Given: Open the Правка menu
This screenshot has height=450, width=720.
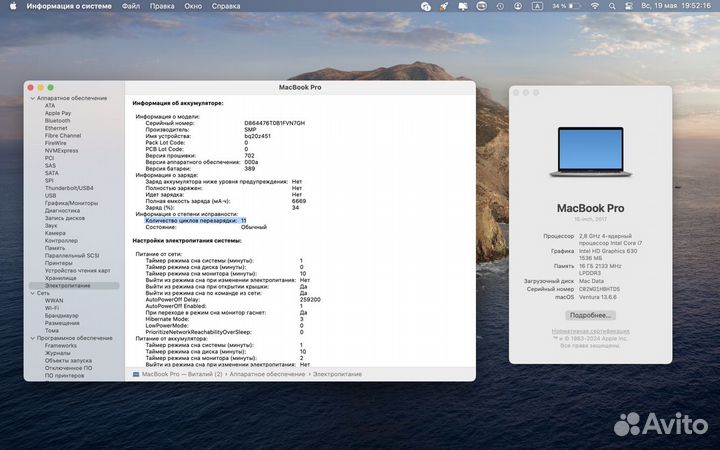Looking at the screenshot, I should coord(162,6).
